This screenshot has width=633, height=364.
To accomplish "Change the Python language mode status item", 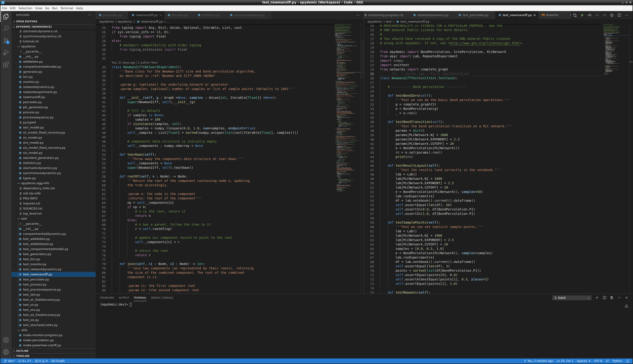I will tap(617, 361).
